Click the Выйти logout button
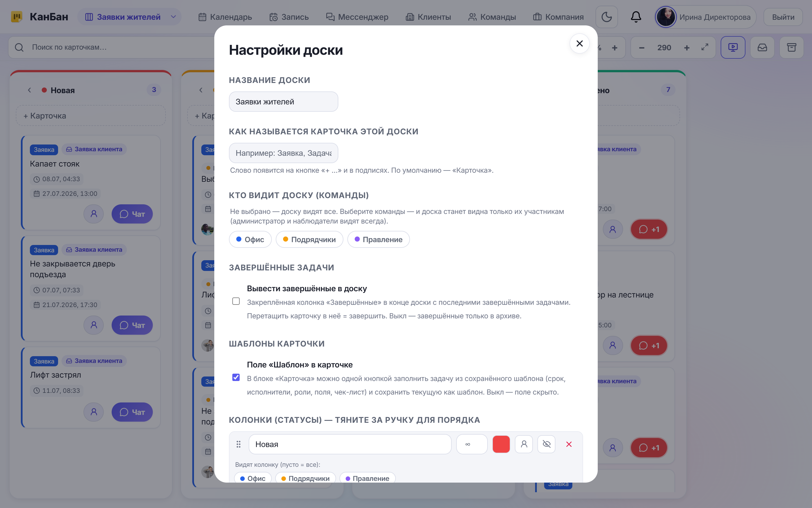The height and width of the screenshot is (508, 812). (783, 17)
